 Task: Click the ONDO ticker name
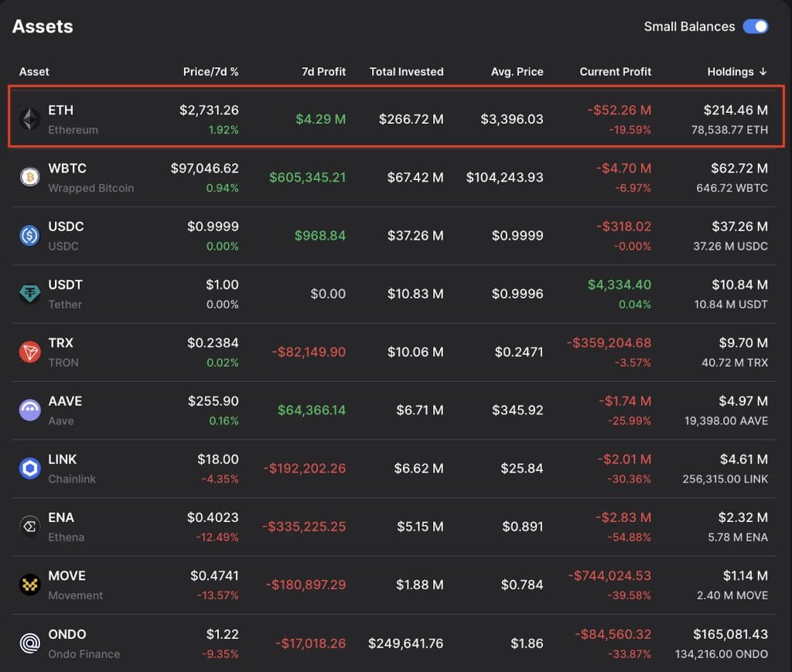(67, 634)
